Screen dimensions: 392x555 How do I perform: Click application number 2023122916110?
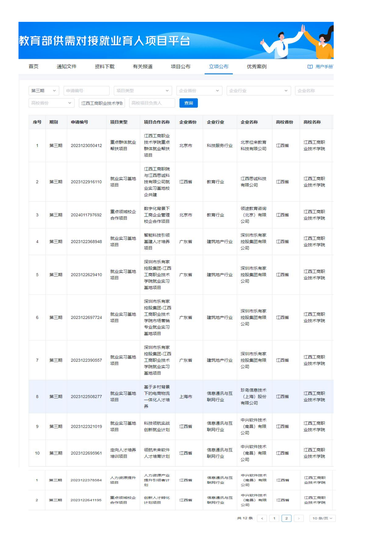(x=87, y=182)
